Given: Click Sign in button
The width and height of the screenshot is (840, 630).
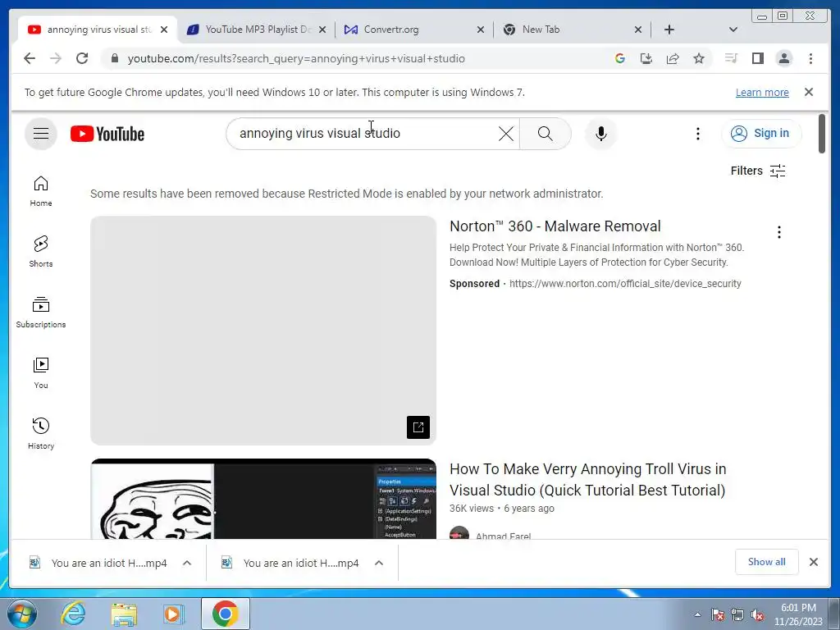Looking at the screenshot, I should pyautogui.click(x=761, y=134).
